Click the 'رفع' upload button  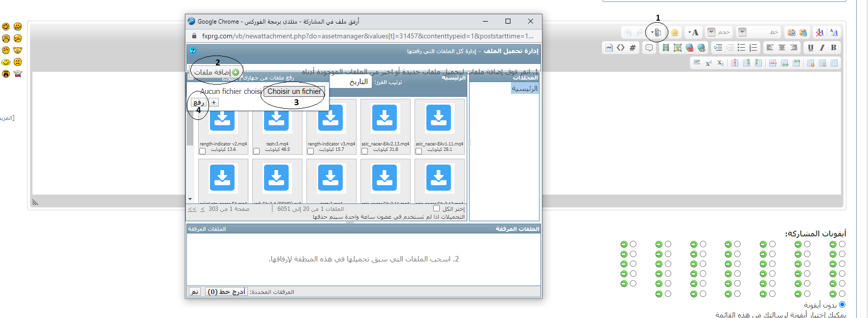tap(198, 103)
